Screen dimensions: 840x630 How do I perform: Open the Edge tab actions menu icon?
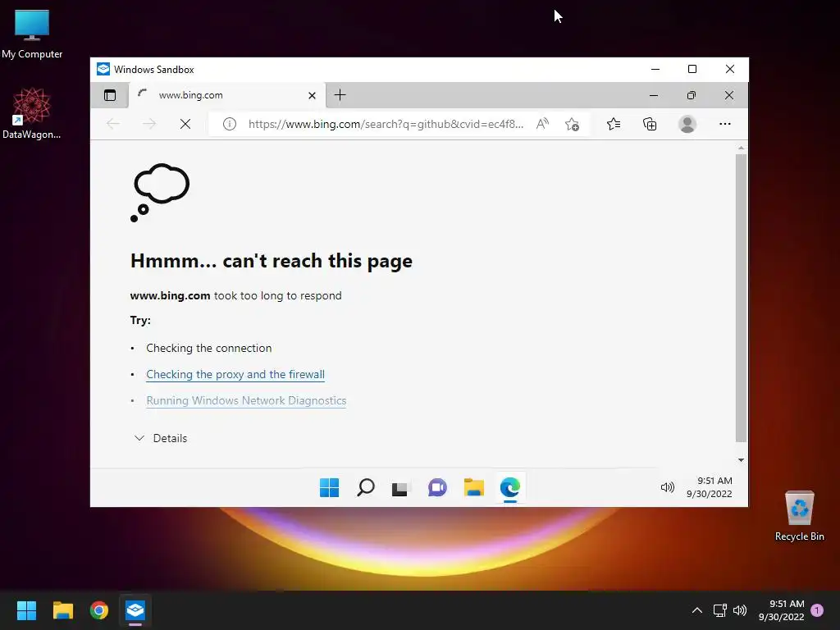(x=110, y=95)
